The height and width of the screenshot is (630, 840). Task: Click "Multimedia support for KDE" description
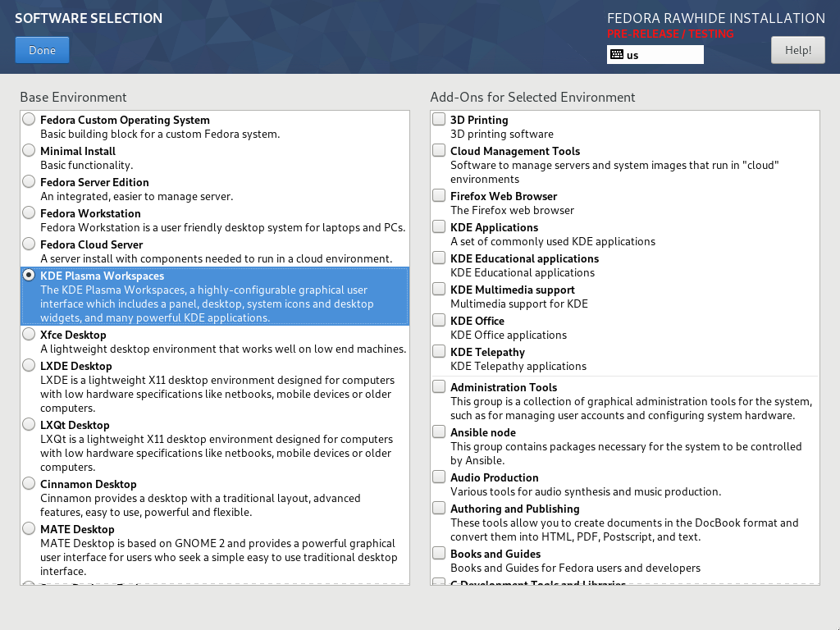click(518, 304)
